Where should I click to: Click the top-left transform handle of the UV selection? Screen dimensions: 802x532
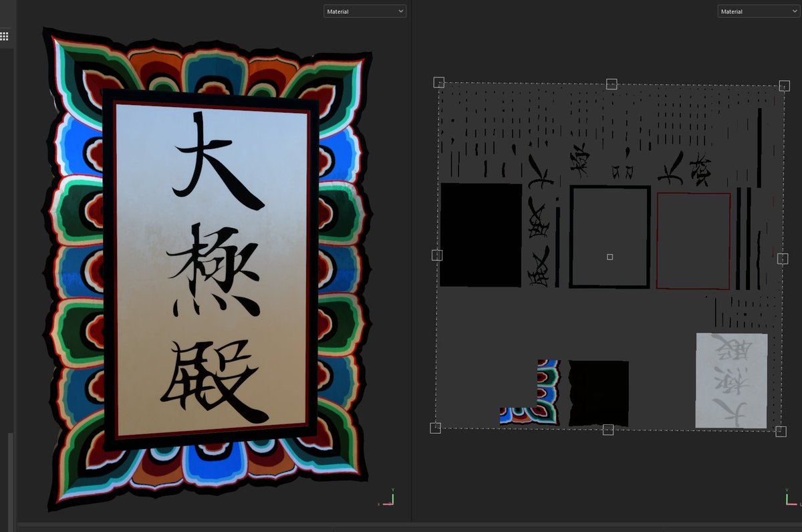(x=439, y=82)
